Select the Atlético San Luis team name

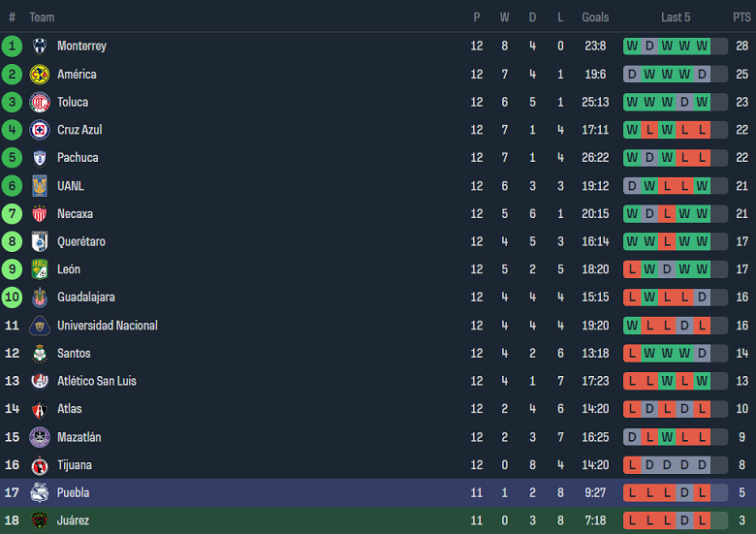click(96, 381)
